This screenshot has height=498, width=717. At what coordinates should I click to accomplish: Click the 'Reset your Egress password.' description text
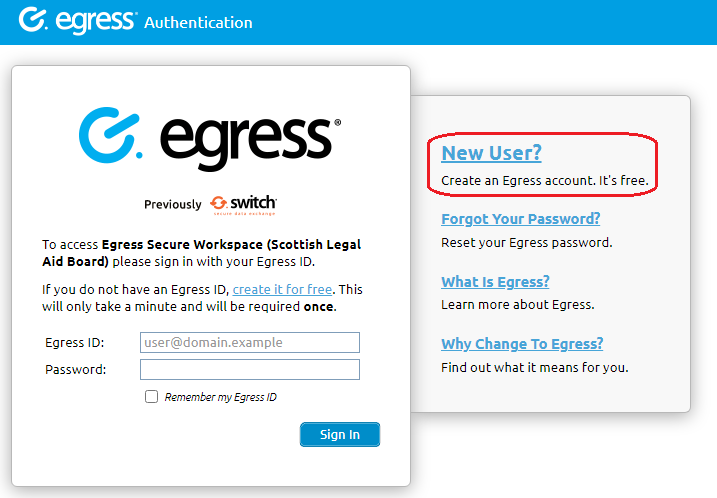coord(526,242)
